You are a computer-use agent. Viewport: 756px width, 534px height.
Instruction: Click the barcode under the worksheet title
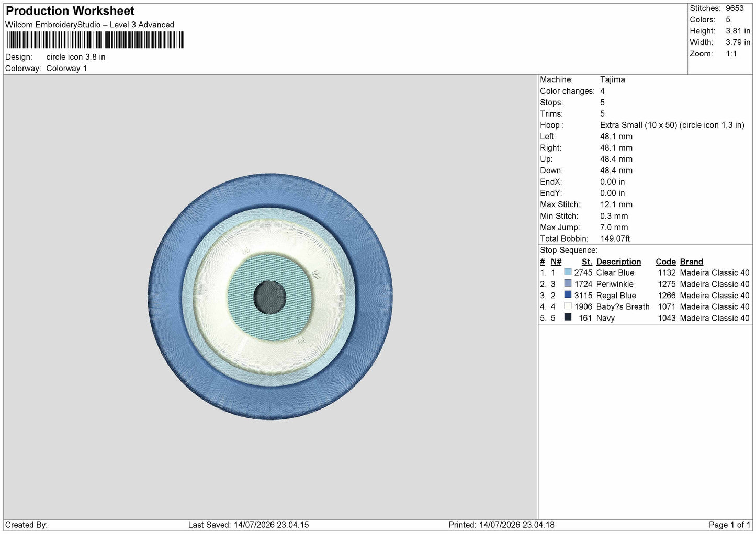(x=95, y=40)
